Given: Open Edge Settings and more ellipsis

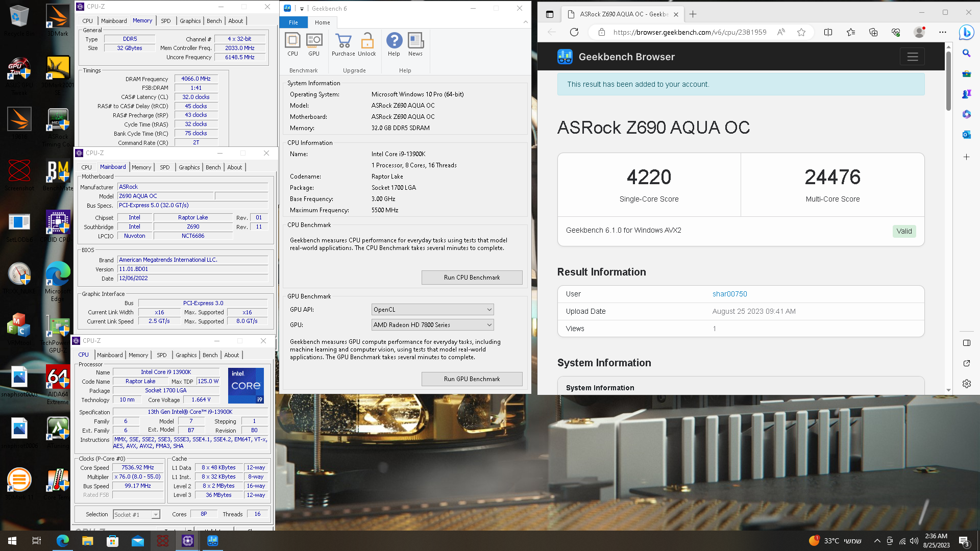Looking at the screenshot, I should [x=943, y=32].
